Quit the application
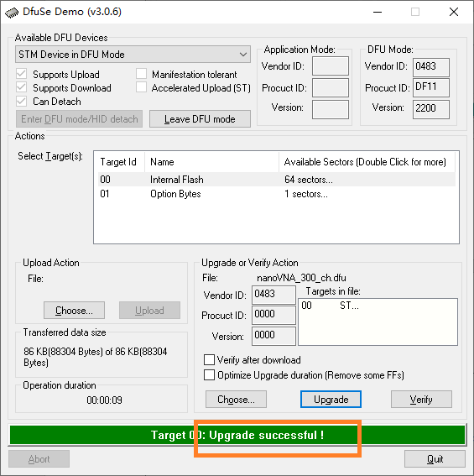Viewport: 474px width, 476px height. [435, 459]
